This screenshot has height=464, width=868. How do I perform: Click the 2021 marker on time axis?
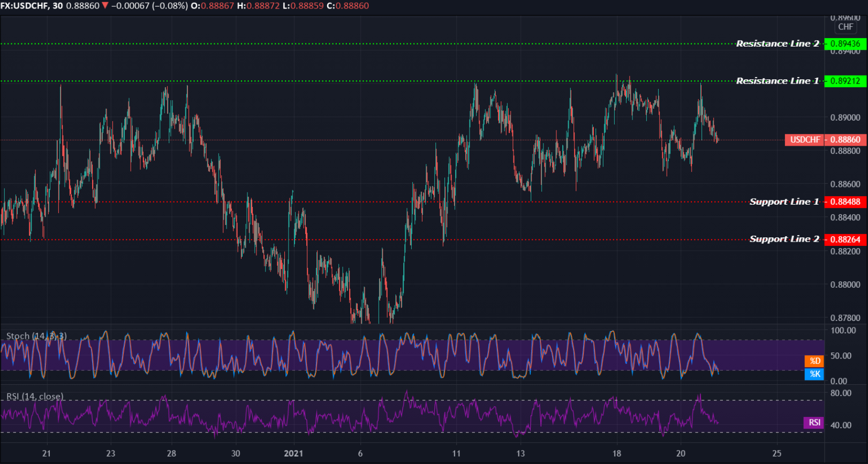(293, 453)
